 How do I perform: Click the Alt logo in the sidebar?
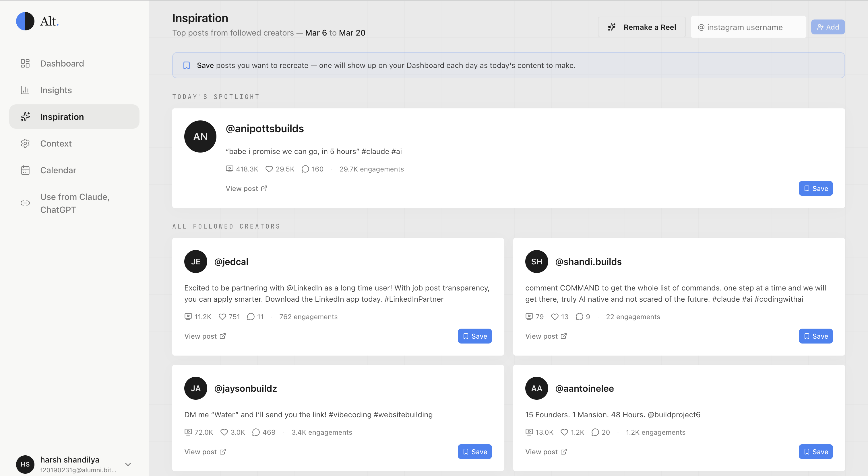pos(25,21)
